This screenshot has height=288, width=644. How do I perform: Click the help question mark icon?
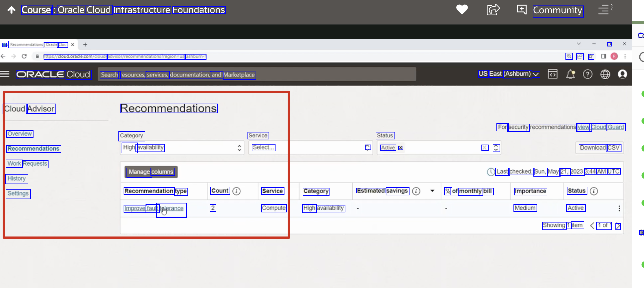coord(587,74)
